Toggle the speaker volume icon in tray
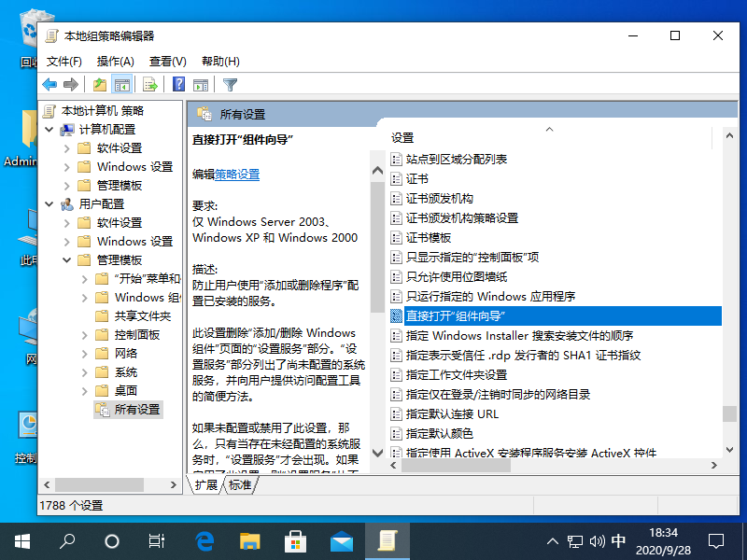Screen dimensions: 747x560 (x=597, y=539)
